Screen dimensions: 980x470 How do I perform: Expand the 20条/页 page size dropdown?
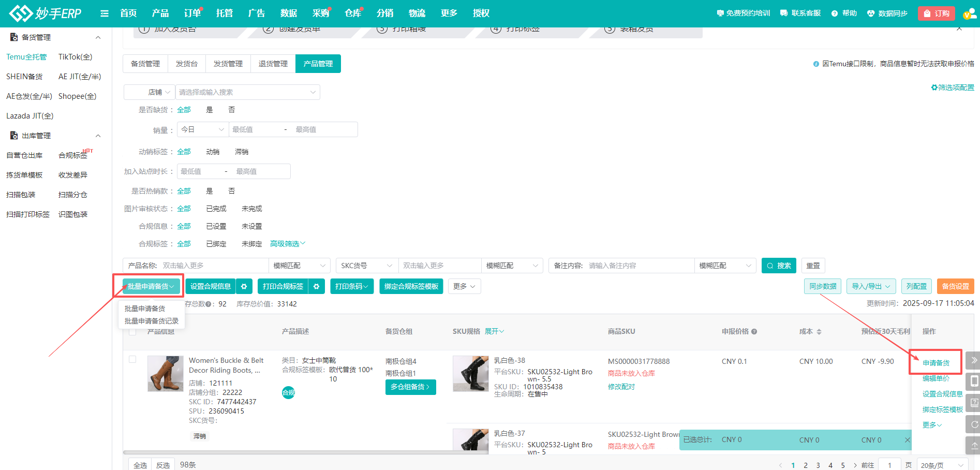click(942, 465)
